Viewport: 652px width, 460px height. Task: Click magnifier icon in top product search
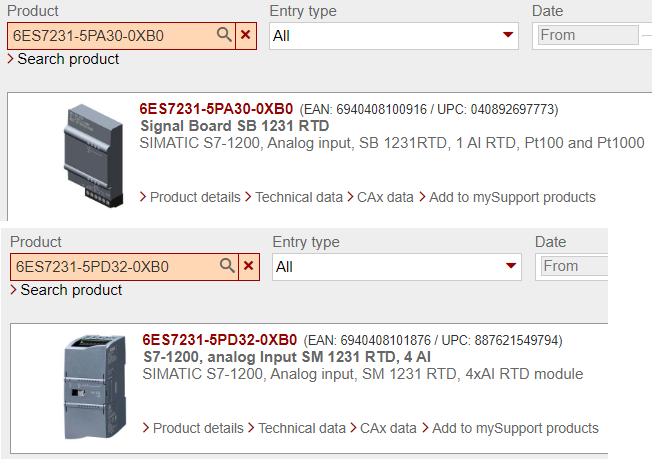pos(225,36)
